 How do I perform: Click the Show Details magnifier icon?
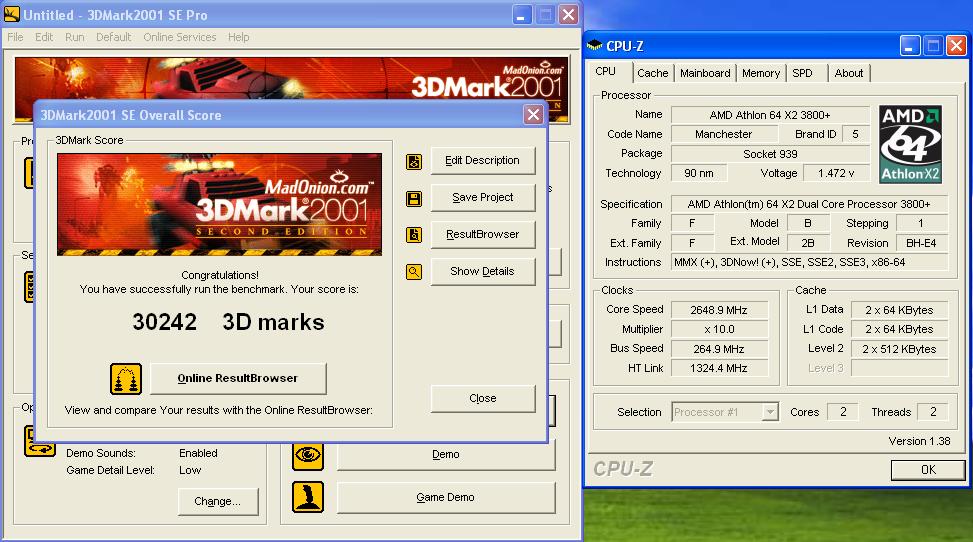pos(414,271)
